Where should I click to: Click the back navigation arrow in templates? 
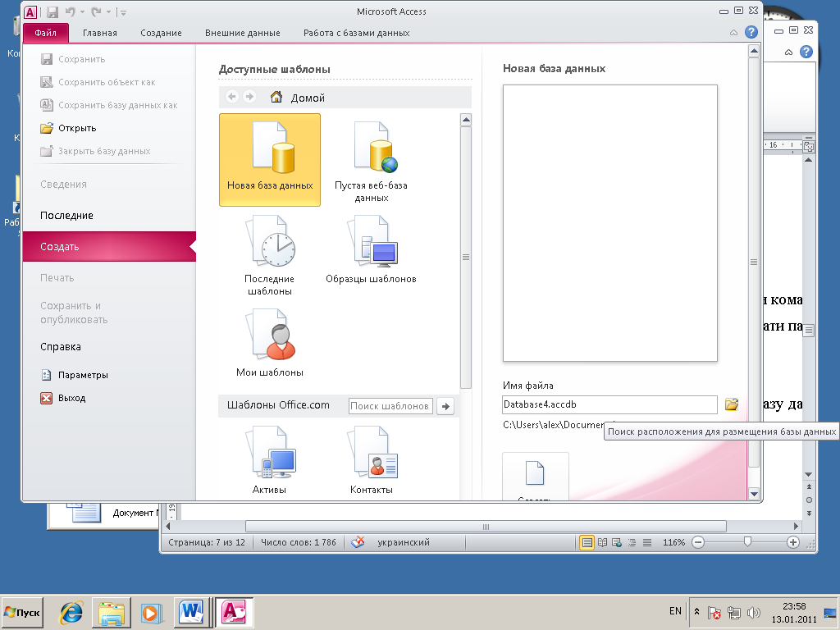coord(232,97)
